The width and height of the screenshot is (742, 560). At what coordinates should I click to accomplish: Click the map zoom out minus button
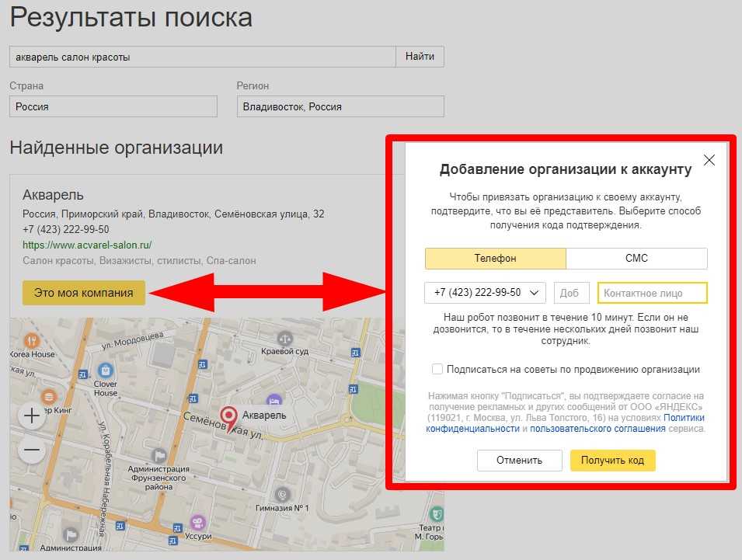coord(32,450)
